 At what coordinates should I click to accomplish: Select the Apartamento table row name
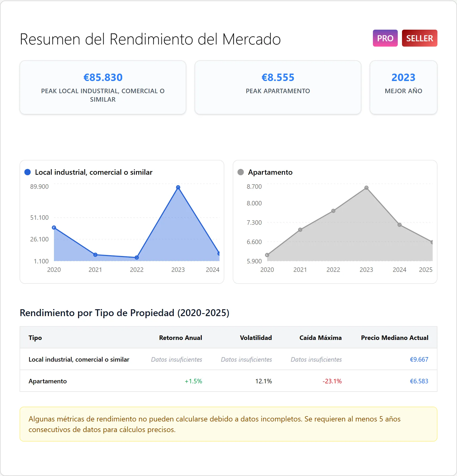click(x=48, y=381)
